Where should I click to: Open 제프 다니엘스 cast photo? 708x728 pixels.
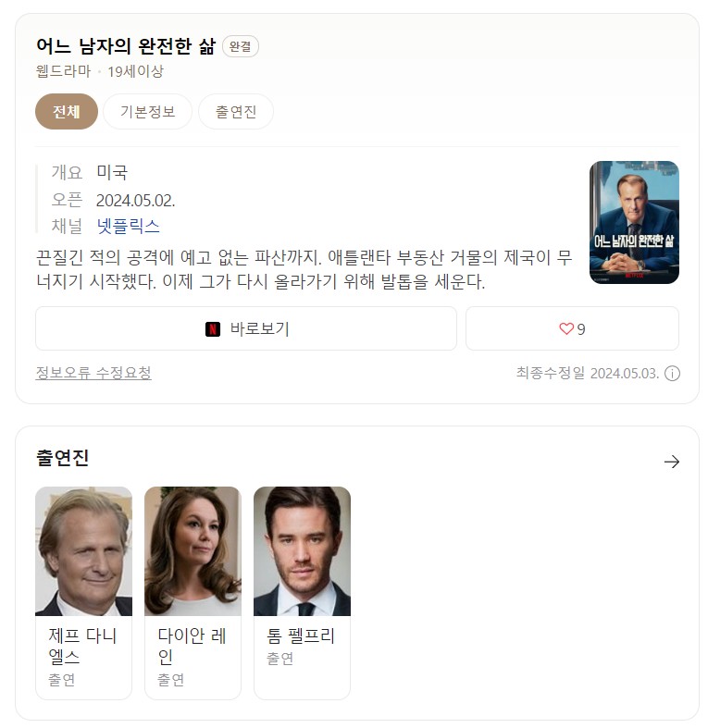(83, 551)
